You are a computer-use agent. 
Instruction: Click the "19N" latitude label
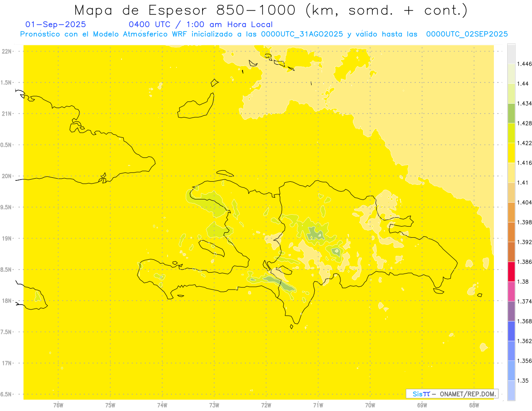[7, 239]
